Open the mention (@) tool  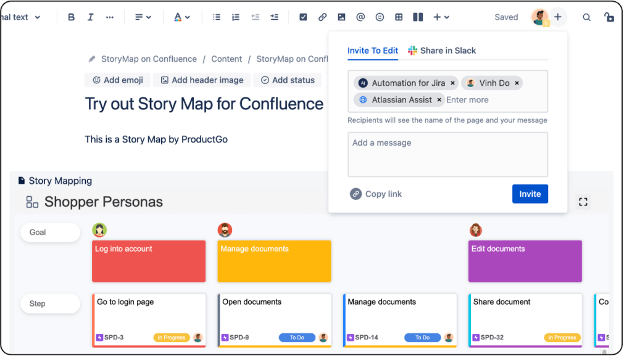[360, 17]
